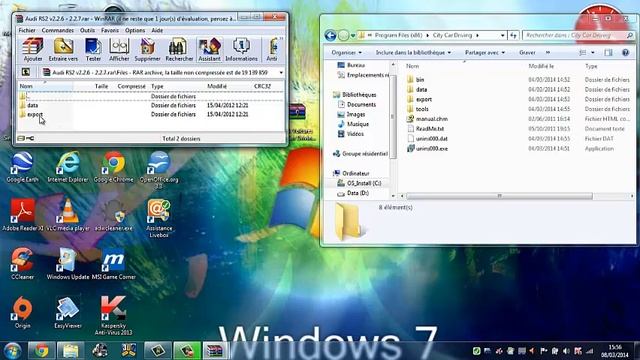640x360 pixels.
Task: Open the Fichier menu in WinRAR
Action: pyautogui.click(x=27, y=31)
